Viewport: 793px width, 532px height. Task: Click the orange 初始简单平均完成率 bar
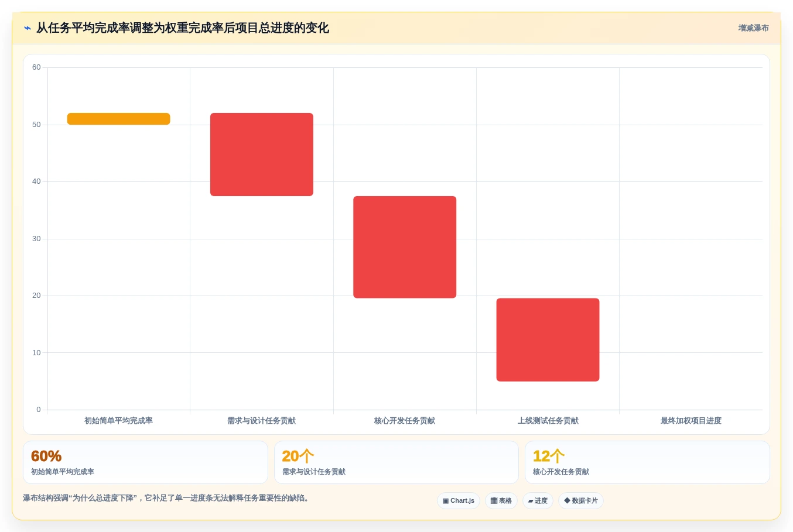click(x=119, y=119)
